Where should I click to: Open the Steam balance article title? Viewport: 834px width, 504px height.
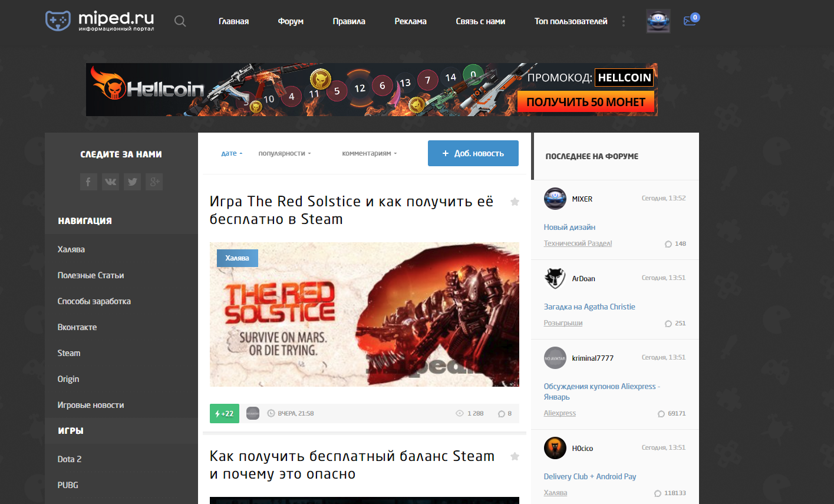coord(352,465)
